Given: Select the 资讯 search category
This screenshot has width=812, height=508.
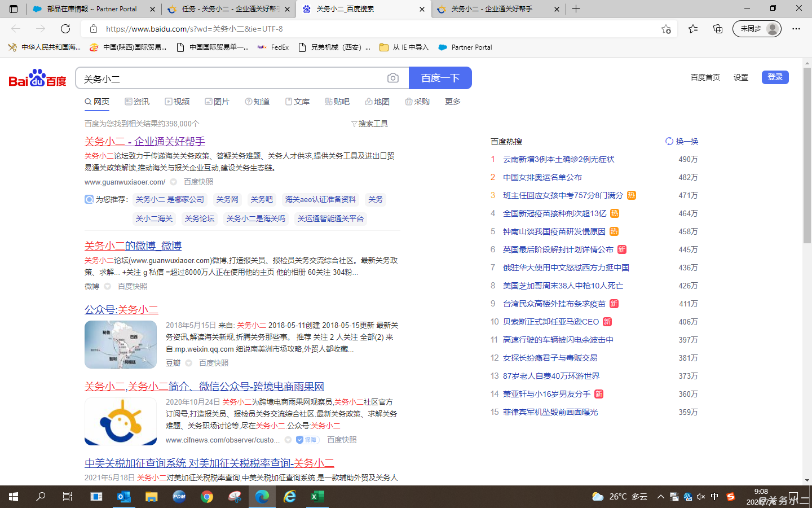Looking at the screenshot, I should [137, 102].
